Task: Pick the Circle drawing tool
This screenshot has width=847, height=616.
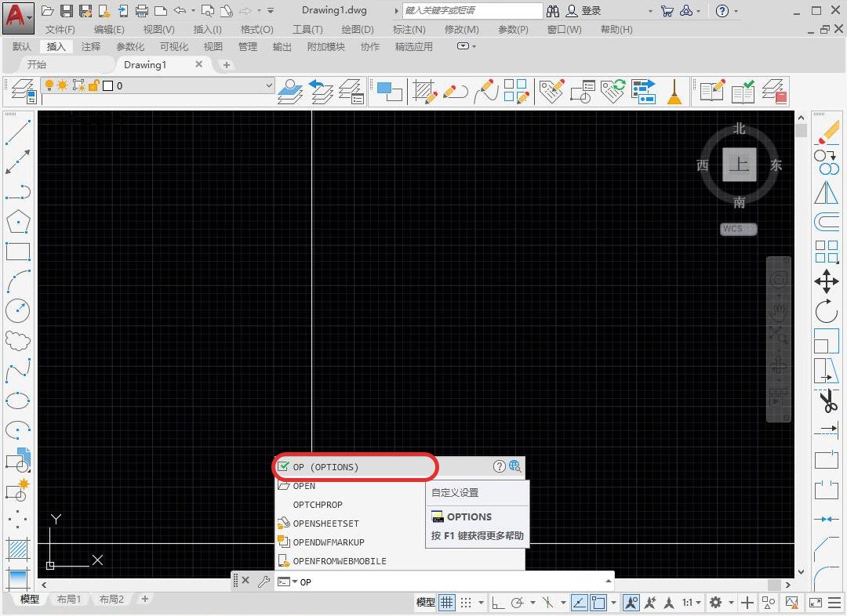Action: pyautogui.click(x=18, y=311)
